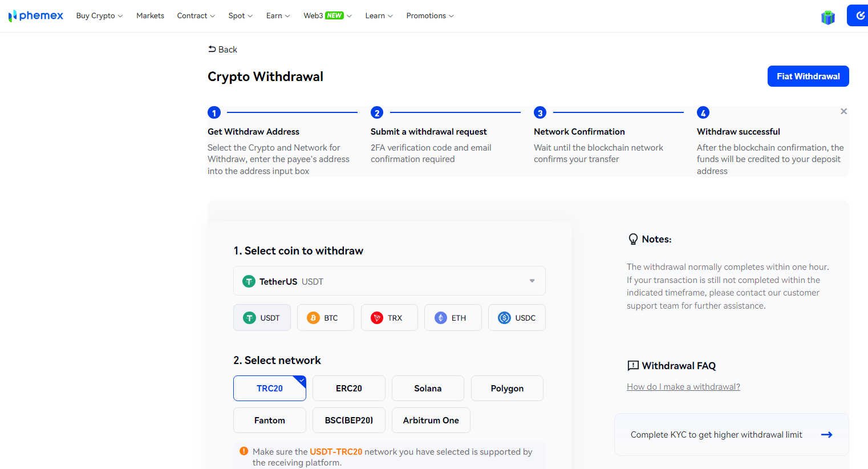Choose the Solana network
The height and width of the screenshot is (469, 868).
tap(428, 388)
